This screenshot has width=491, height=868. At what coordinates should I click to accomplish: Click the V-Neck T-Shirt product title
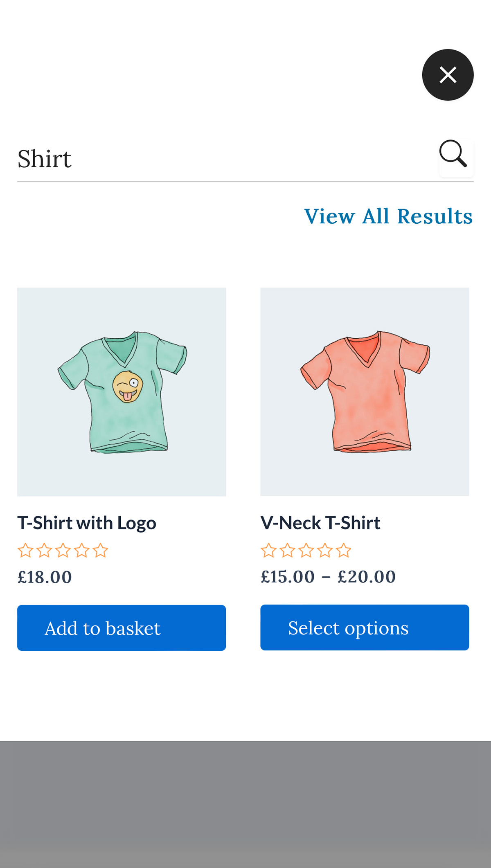[x=320, y=523]
